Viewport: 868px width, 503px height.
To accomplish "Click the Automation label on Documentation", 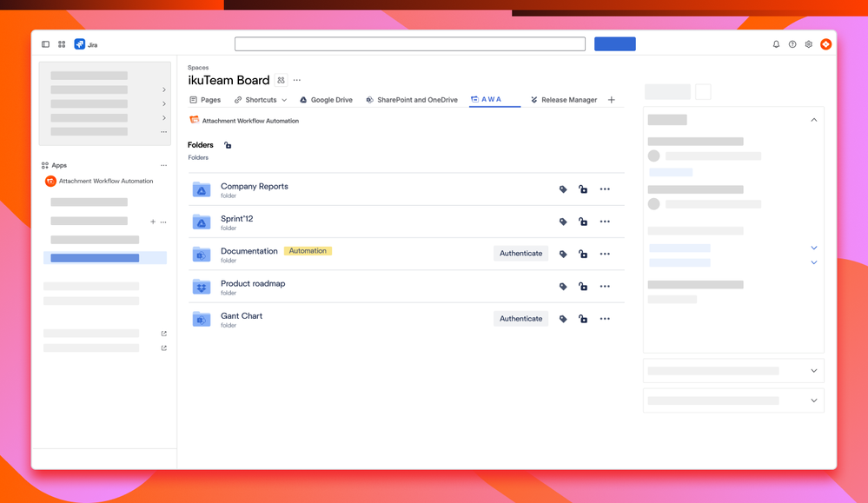I will [x=308, y=251].
